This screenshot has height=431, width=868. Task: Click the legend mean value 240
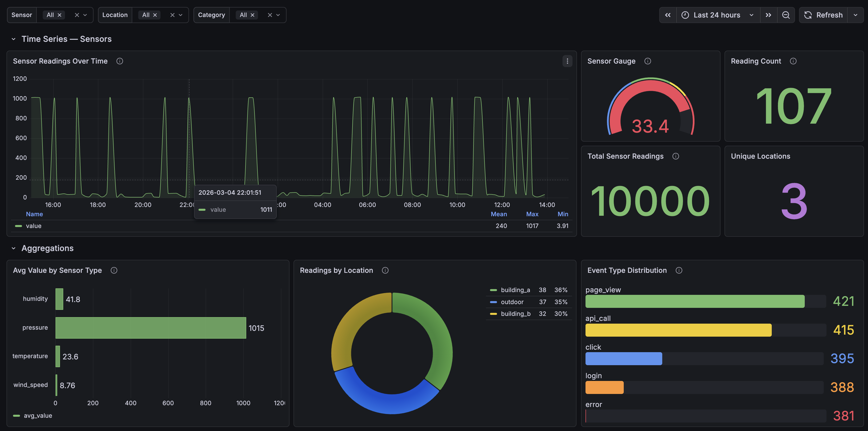pyautogui.click(x=501, y=226)
